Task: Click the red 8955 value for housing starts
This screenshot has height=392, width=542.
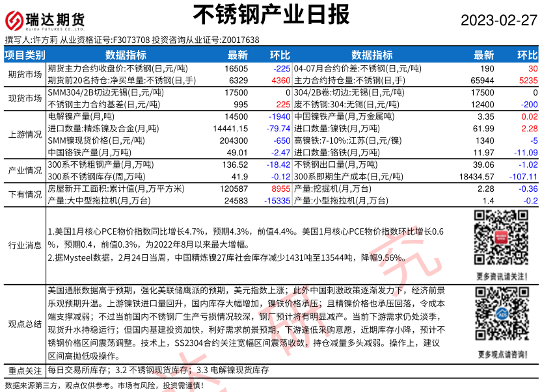Action: tap(280, 189)
